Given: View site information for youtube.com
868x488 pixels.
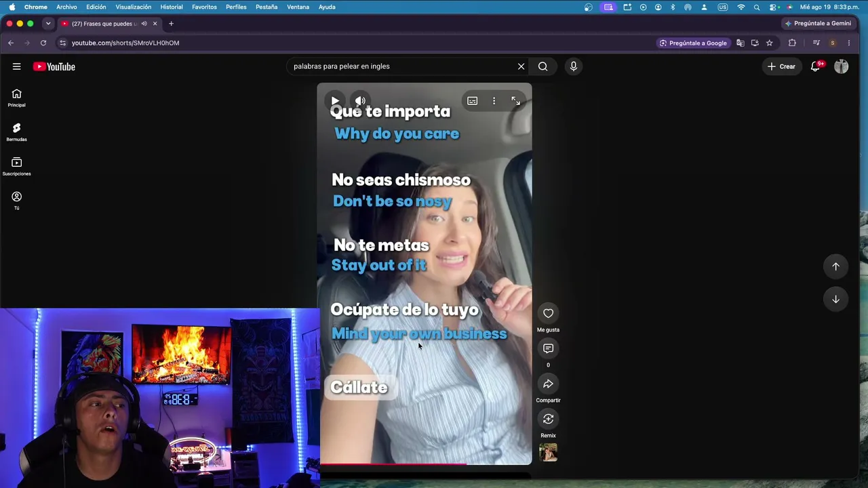Looking at the screenshot, I should click(x=62, y=43).
